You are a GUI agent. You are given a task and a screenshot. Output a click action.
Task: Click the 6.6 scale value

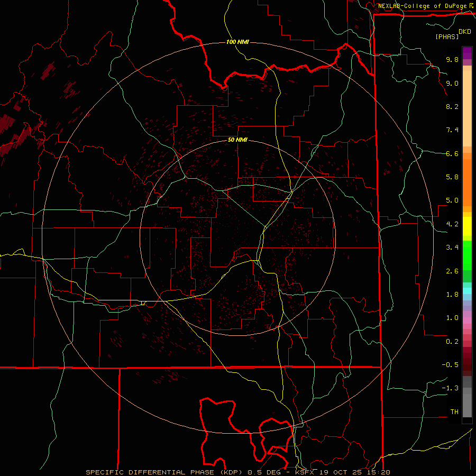tap(452, 153)
